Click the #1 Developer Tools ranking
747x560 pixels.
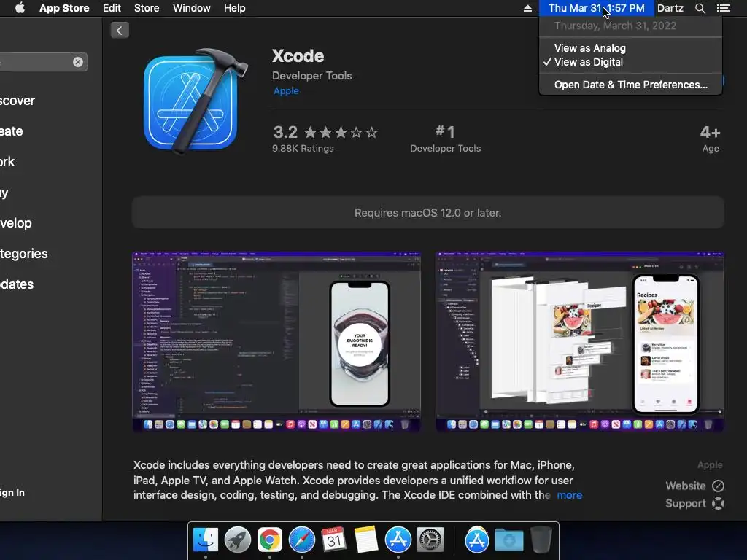(x=446, y=139)
